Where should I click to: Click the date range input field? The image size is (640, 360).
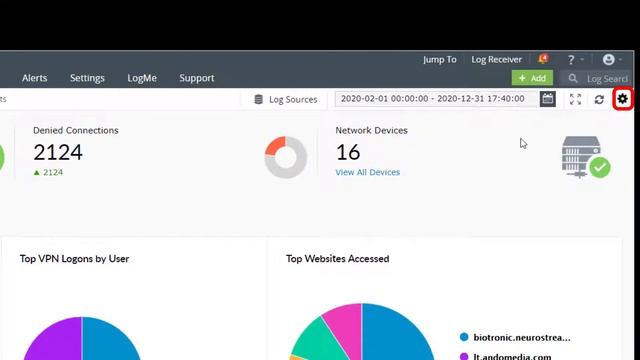[x=437, y=99]
